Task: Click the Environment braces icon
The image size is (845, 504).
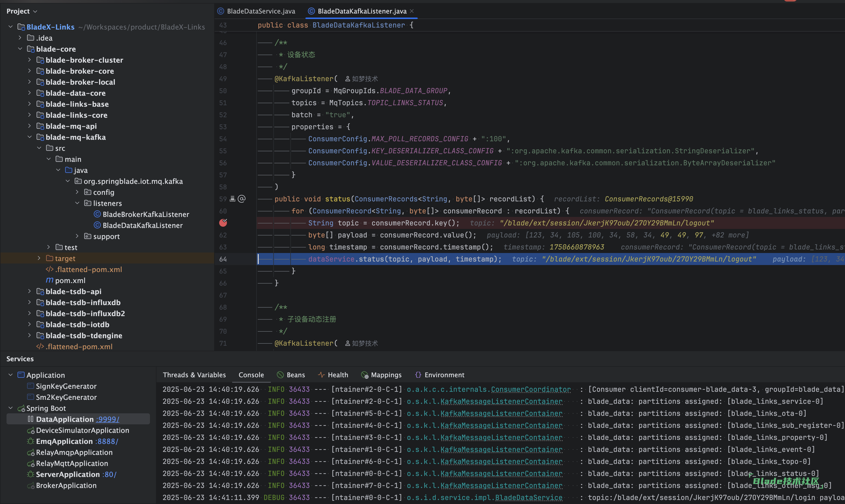Action: pos(418,374)
